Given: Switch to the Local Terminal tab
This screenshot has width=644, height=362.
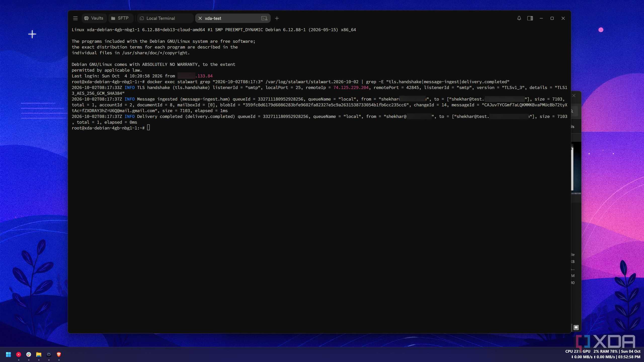Looking at the screenshot, I should click(x=165, y=18).
